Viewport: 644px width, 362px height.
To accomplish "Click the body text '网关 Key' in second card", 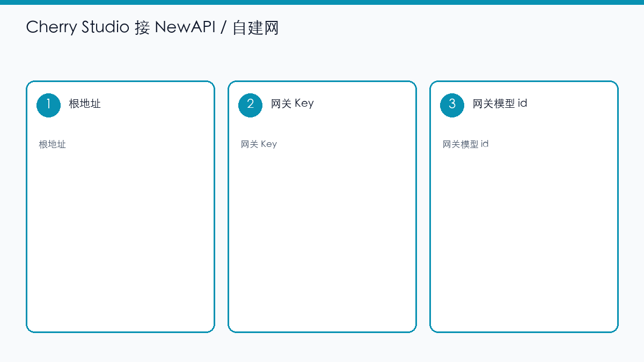I will [259, 144].
